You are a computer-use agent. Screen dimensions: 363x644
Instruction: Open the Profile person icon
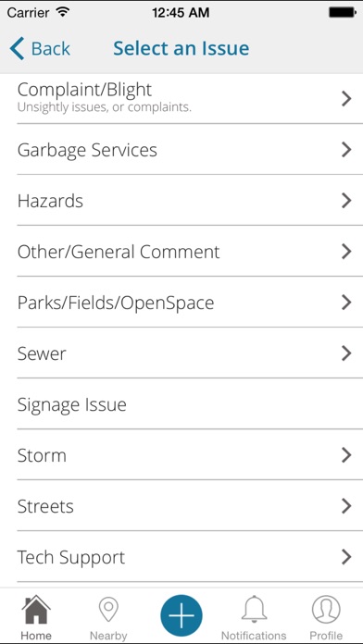point(326,610)
